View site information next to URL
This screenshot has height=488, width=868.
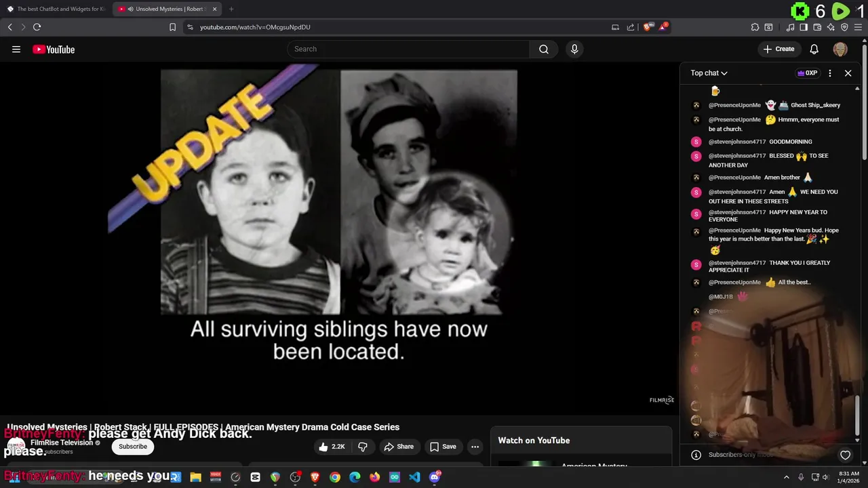pyautogui.click(x=190, y=27)
